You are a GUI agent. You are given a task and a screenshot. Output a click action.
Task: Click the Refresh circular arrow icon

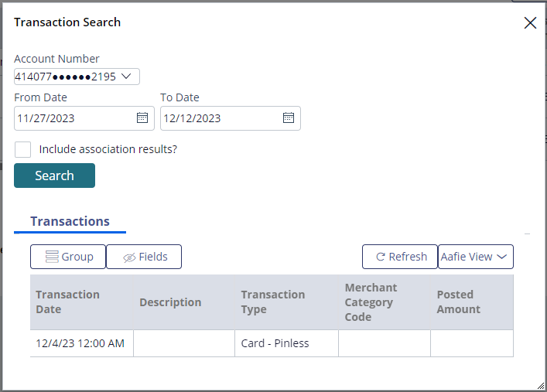pyautogui.click(x=380, y=257)
